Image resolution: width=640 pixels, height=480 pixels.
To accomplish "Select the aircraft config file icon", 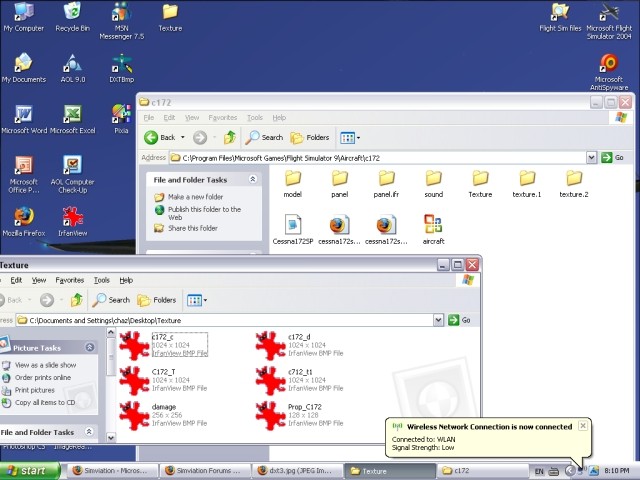I will [433, 230].
